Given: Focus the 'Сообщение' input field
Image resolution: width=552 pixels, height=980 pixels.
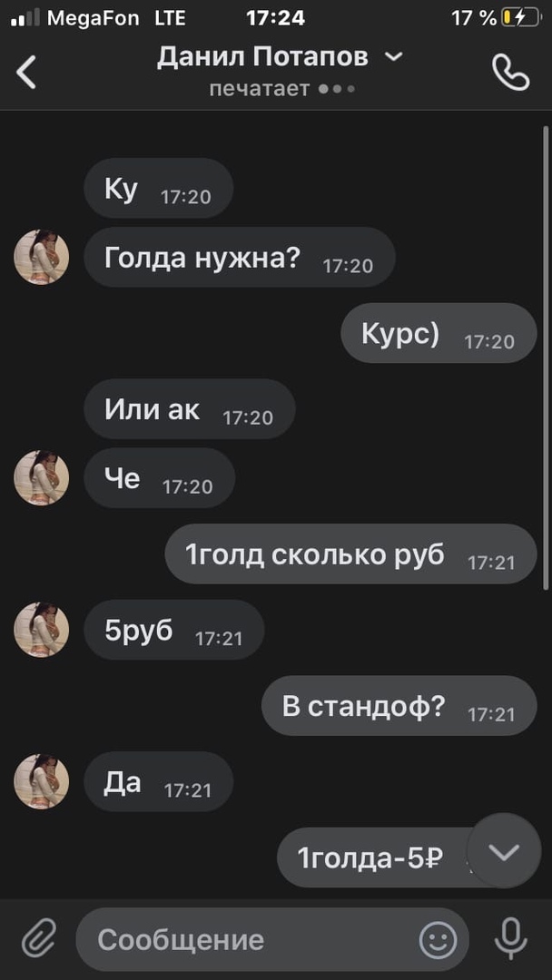Looking at the screenshot, I should 272,939.
